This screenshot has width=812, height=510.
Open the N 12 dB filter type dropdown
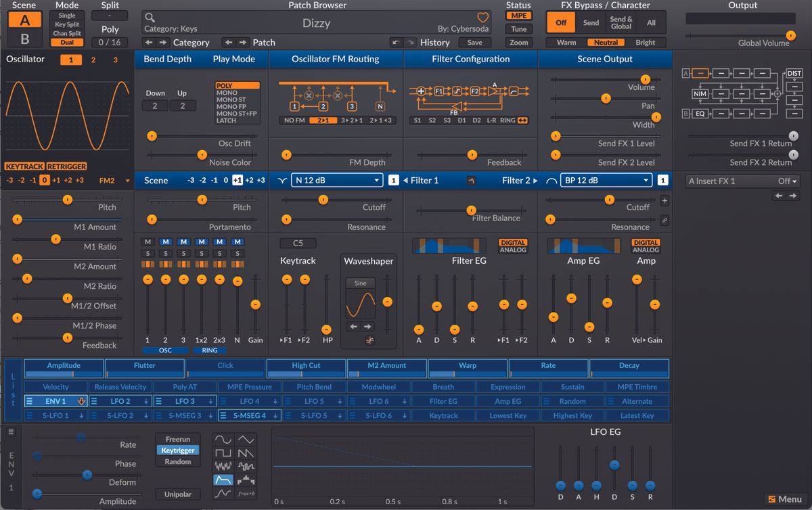click(x=336, y=180)
